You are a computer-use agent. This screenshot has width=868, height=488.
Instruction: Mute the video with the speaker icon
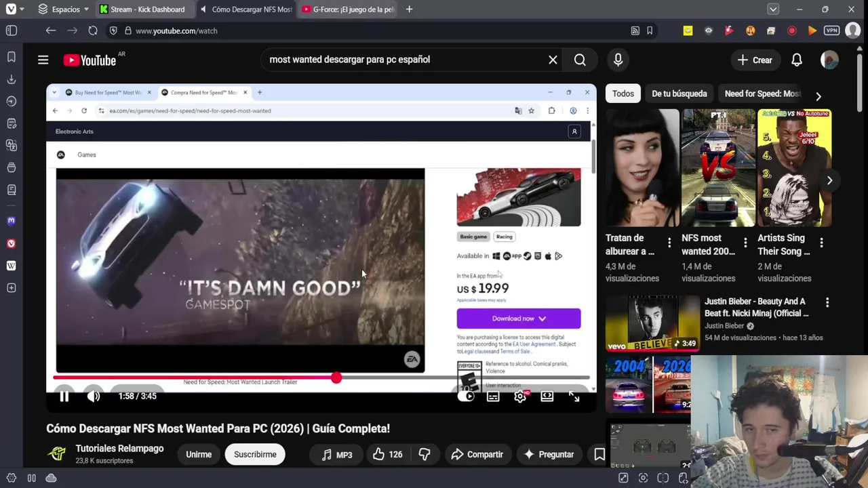tap(94, 396)
